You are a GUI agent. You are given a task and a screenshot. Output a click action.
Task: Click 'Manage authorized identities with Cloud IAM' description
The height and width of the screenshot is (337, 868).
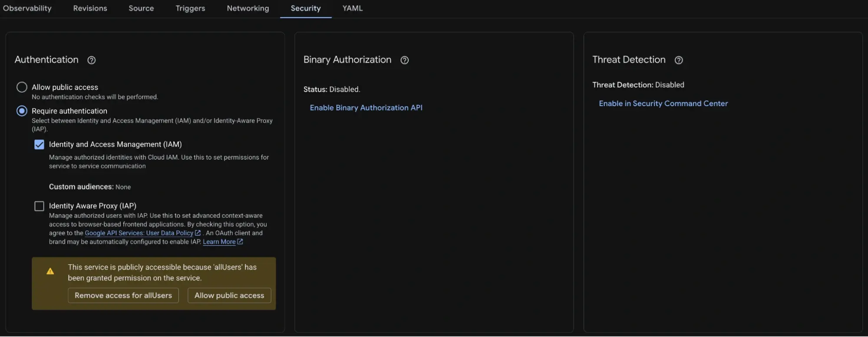click(159, 162)
